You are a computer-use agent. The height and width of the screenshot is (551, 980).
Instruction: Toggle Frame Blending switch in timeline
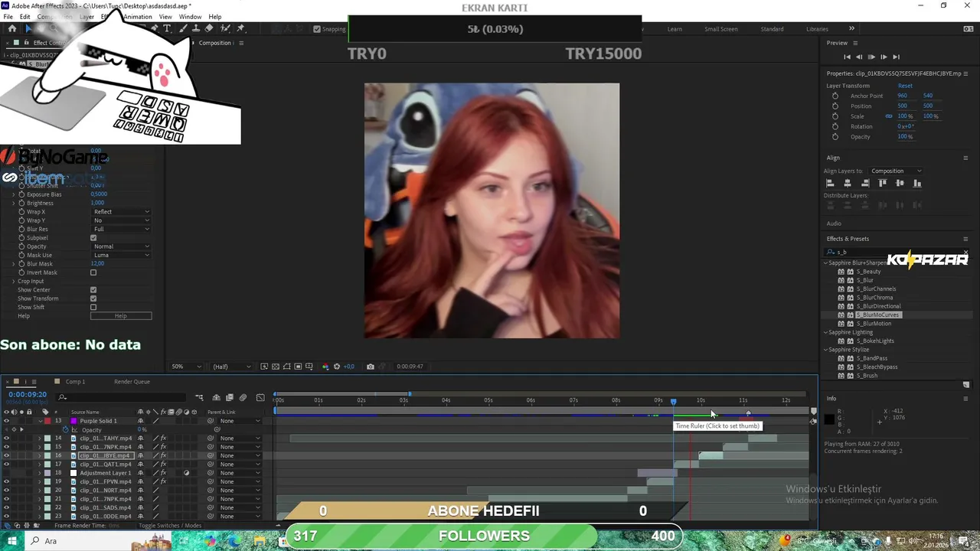(x=230, y=397)
